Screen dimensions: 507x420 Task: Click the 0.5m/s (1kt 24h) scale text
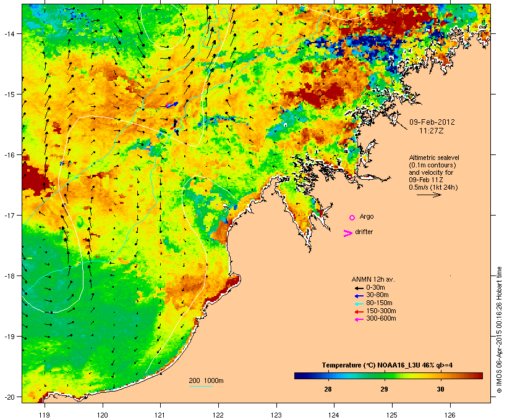pyautogui.click(x=433, y=187)
